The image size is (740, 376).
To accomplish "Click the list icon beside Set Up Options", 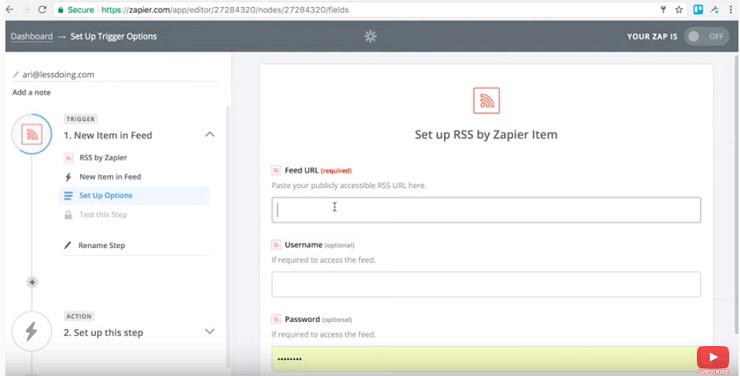I will coord(68,196).
